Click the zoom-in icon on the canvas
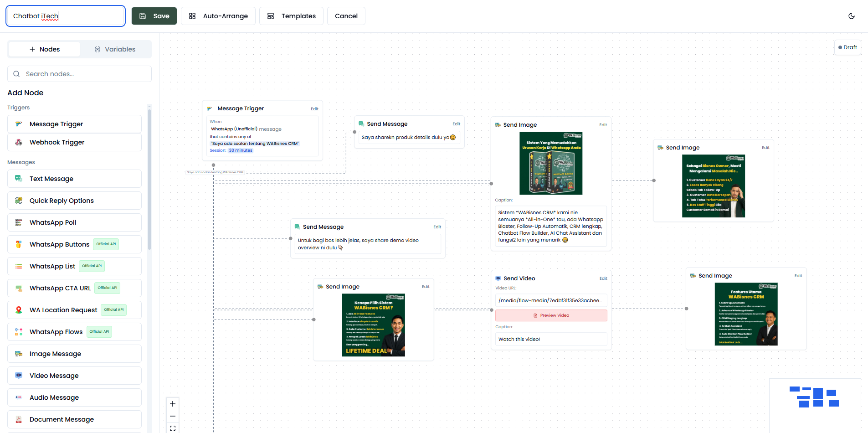Image resolution: width=868 pixels, height=433 pixels. tap(172, 404)
